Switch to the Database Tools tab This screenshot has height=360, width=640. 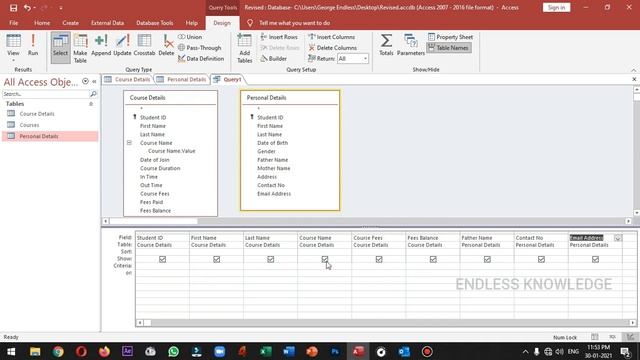click(155, 23)
